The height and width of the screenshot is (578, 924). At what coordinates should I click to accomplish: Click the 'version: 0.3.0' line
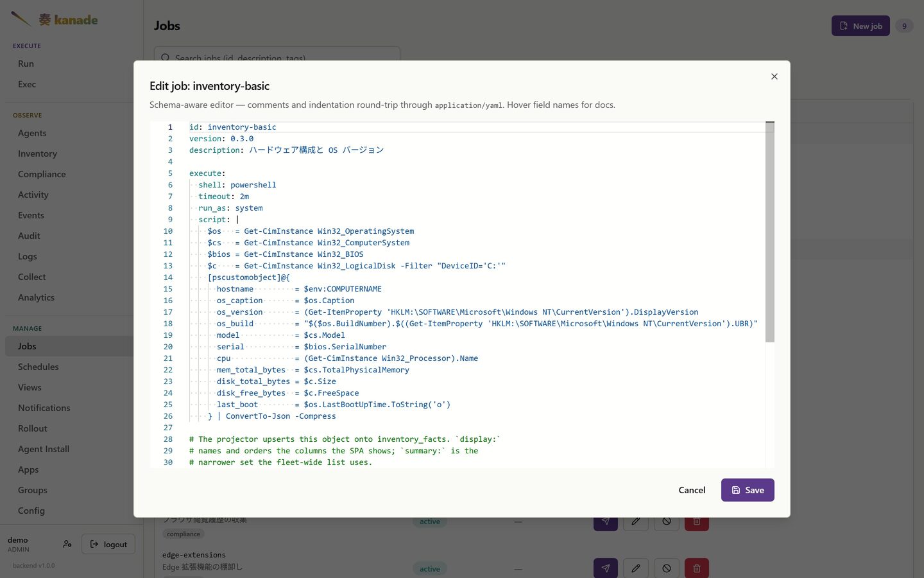coord(221,139)
